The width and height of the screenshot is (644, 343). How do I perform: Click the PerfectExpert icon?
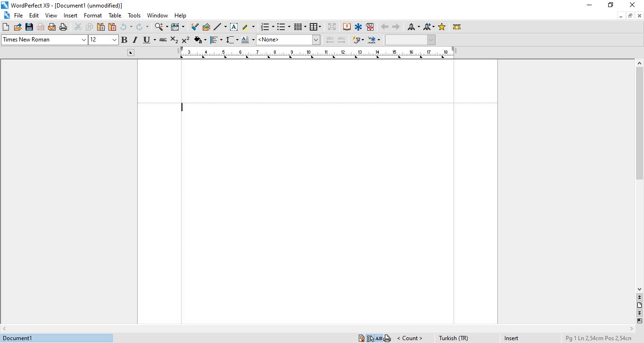tap(370, 27)
